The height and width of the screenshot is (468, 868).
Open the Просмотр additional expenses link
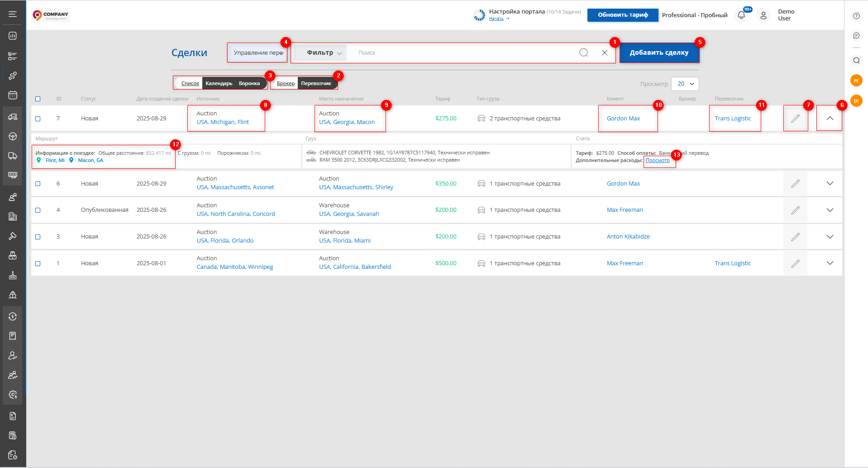coord(657,161)
